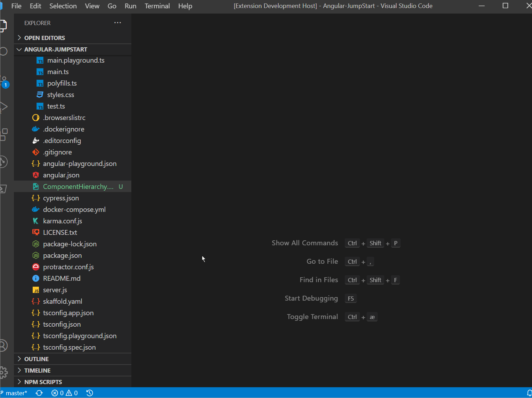532x398 pixels.
Task: Click the Start Debugging hint text
Action: pyautogui.click(x=311, y=298)
